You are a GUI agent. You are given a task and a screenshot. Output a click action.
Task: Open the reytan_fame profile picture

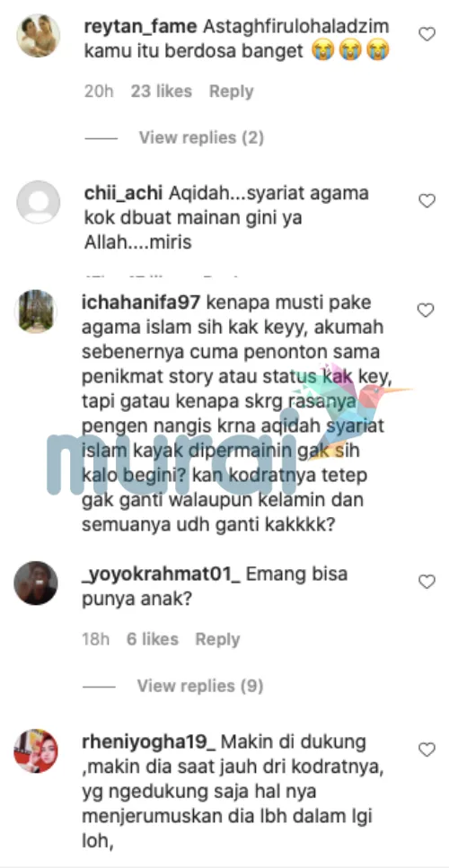(x=39, y=35)
